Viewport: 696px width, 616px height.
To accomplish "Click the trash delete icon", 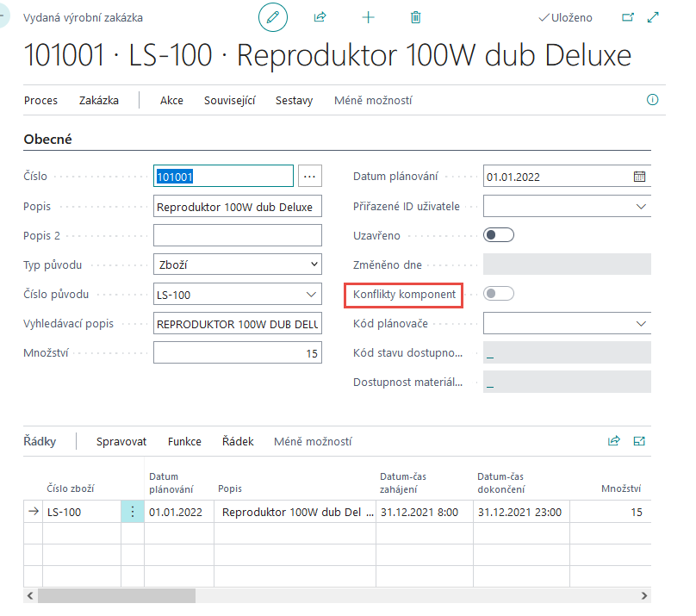I will (416, 17).
